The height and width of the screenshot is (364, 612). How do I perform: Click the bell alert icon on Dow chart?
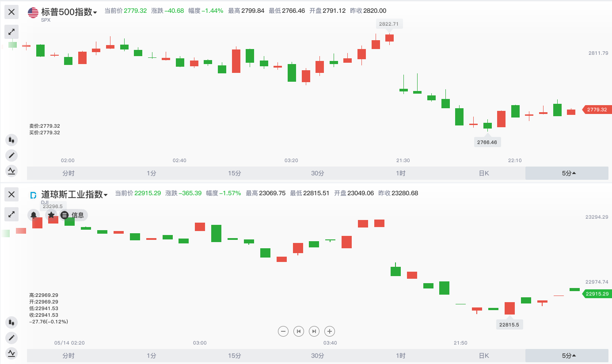click(34, 215)
